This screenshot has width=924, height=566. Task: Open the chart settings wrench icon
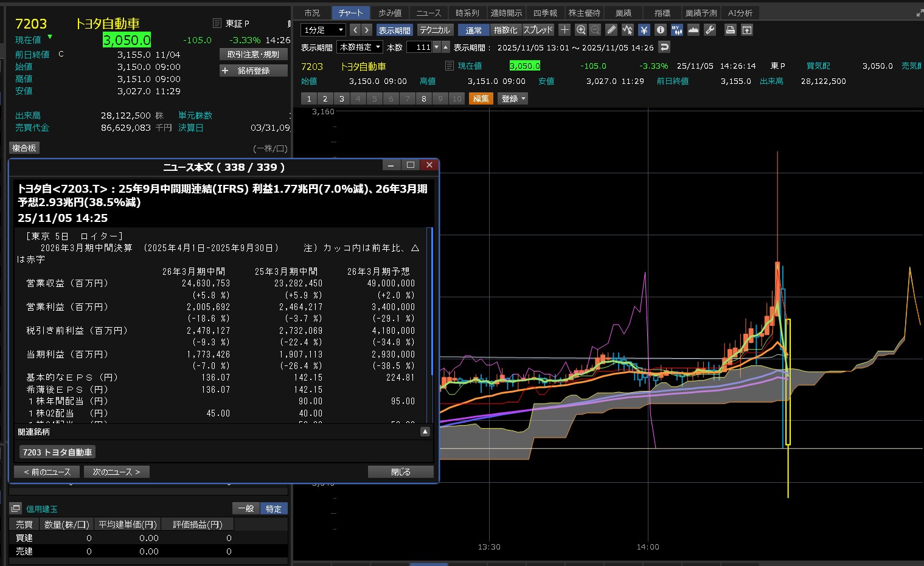pyautogui.click(x=709, y=30)
